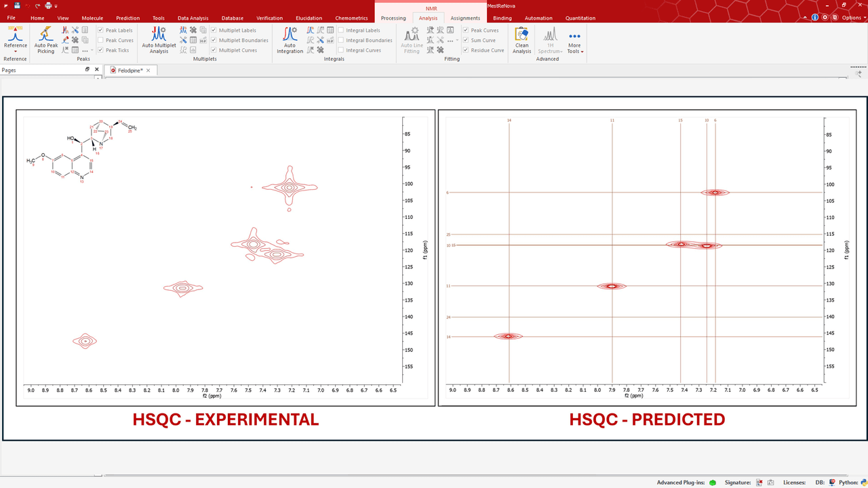Toggle Peak Ticks checkbox

coord(100,50)
